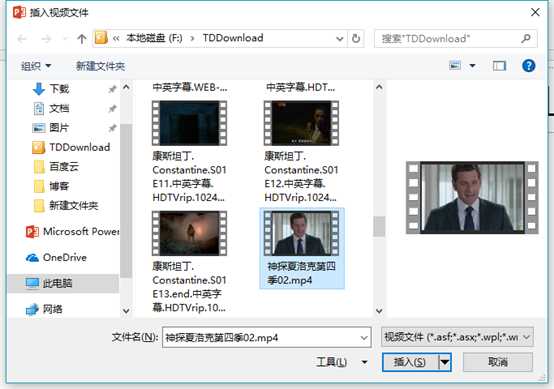Image resolution: width=554 pixels, height=389 pixels.
Task: Select Constantine S01E11 video thumbnail
Action: (x=189, y=123)
